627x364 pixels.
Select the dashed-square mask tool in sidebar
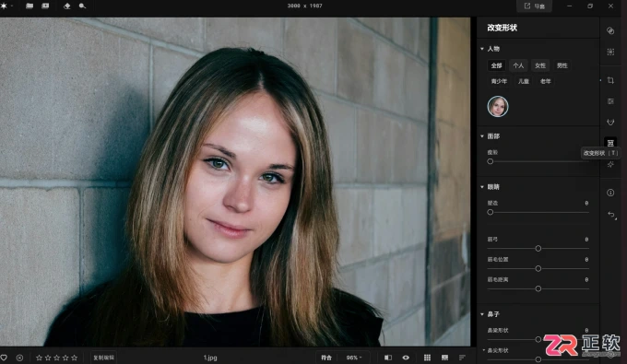(610, 52)
